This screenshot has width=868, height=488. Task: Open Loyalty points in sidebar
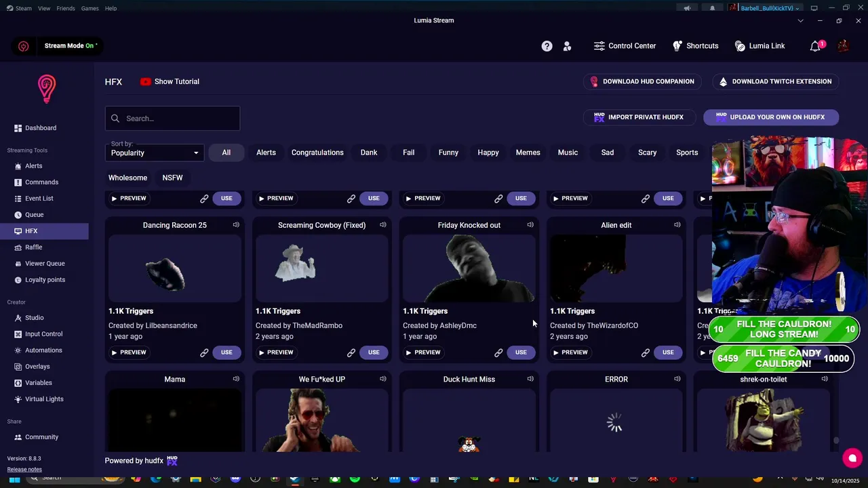click(x=45, y=280)
